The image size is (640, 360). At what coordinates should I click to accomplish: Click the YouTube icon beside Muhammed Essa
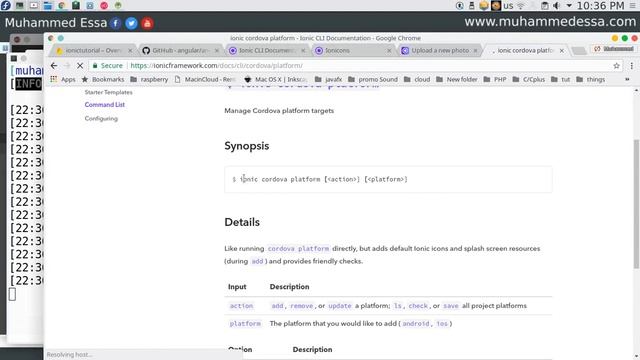click(147, 23)
